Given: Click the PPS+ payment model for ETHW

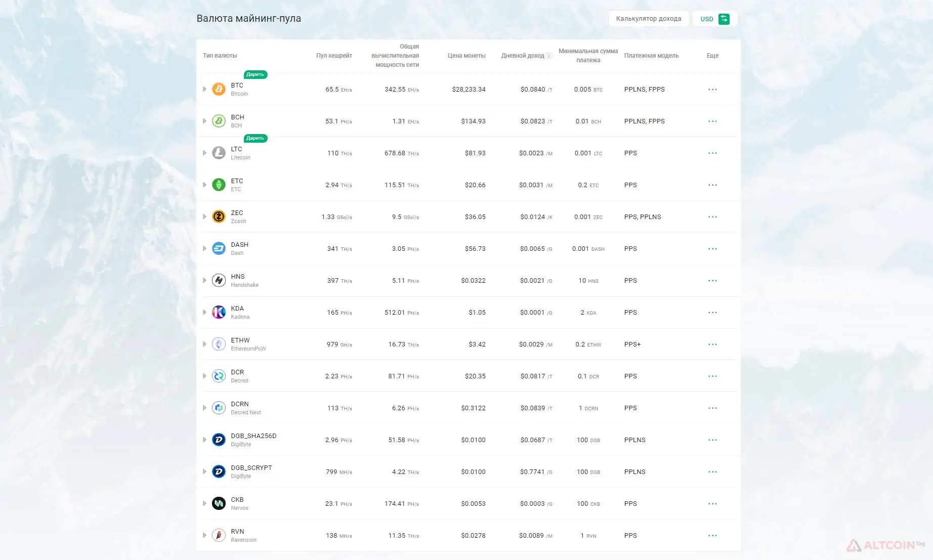Looking at the screenshot, I should tap(632, 344).
